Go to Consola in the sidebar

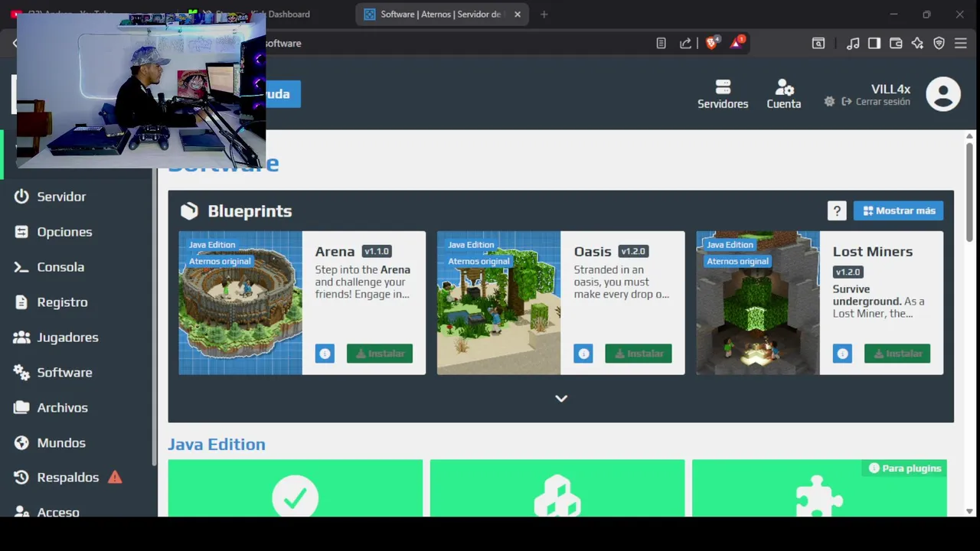pos(60,267)
